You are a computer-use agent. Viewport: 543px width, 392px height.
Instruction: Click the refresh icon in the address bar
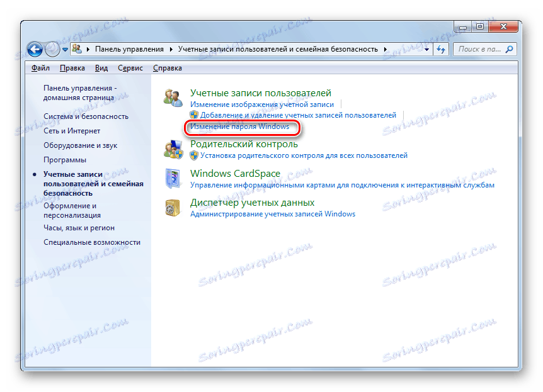440,49
